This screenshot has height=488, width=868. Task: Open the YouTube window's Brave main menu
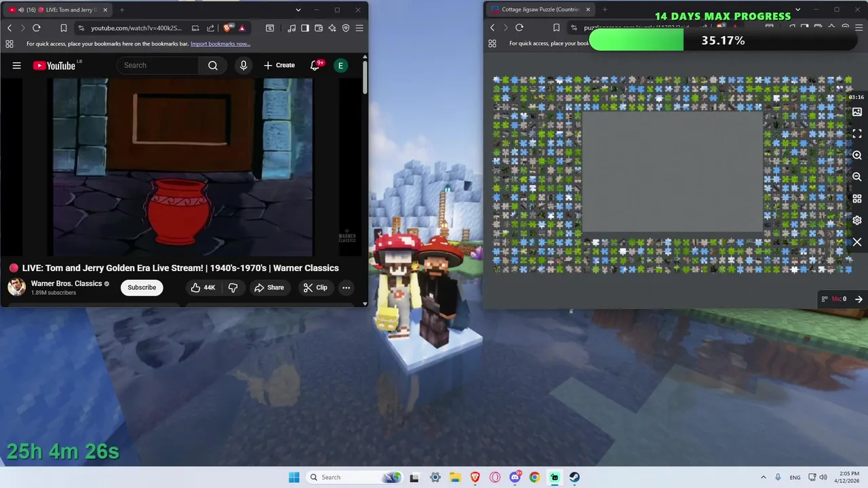359,28
